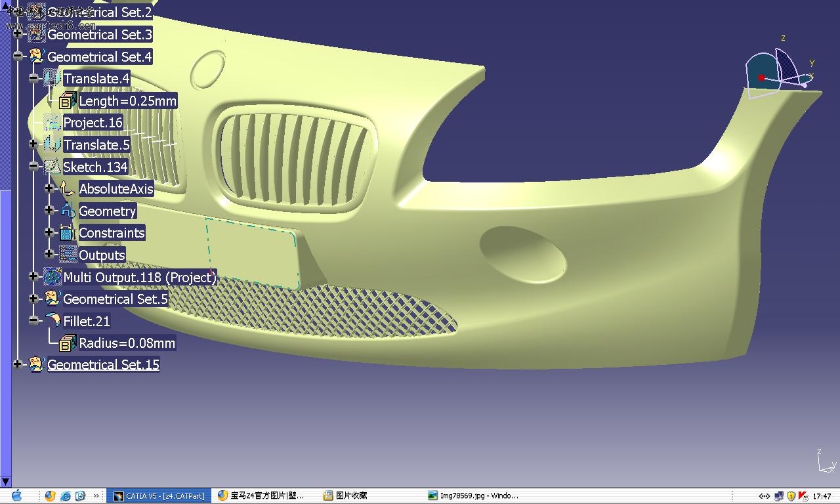Click the Project.16 feature icon
The height and width of the screenshot is (504, 840).
[x=52, y=123]
